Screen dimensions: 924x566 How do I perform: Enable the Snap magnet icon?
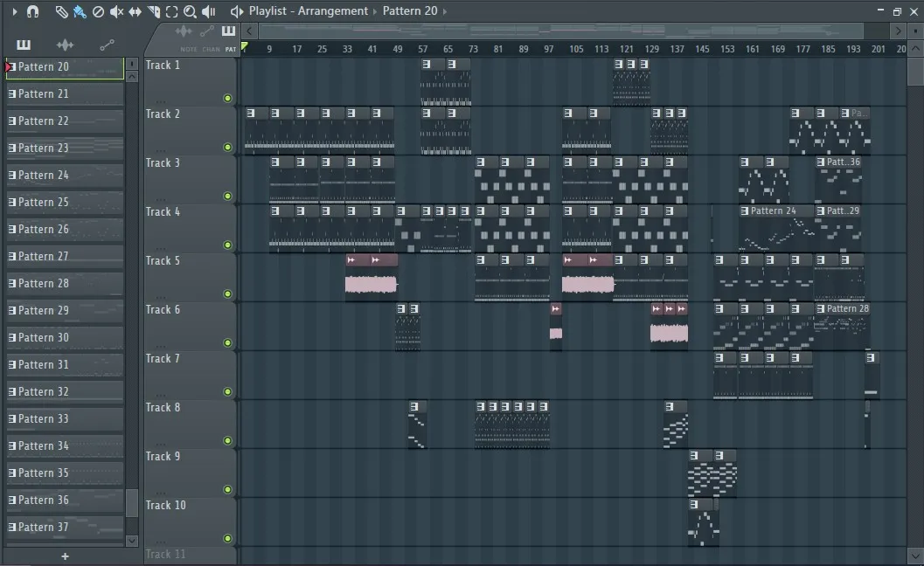point(32,11)
